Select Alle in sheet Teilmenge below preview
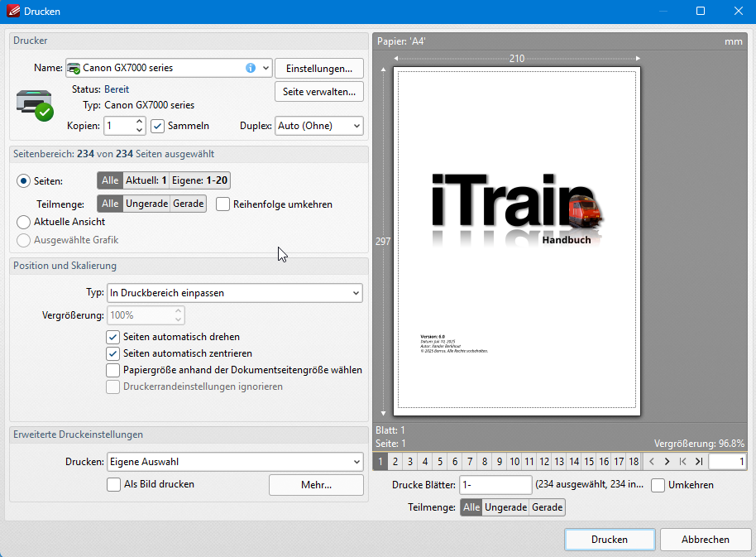756x557 pixels. point(471,507)
